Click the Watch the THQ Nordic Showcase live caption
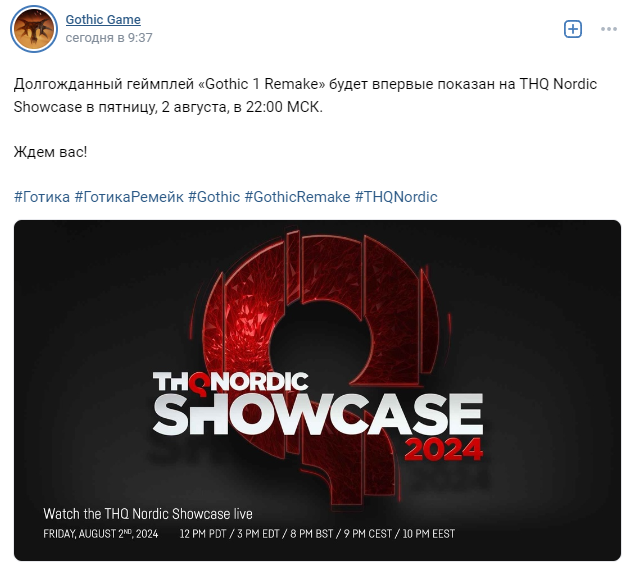 (x=148, y=514)
